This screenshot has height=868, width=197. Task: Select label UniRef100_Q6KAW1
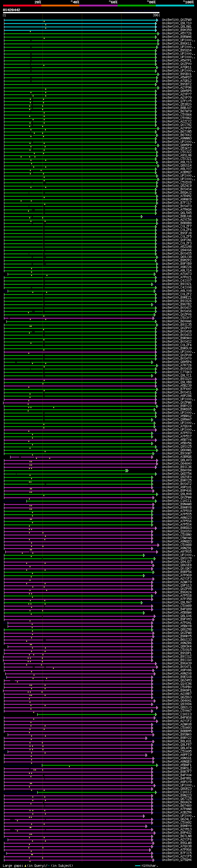[x=176, y=450]
